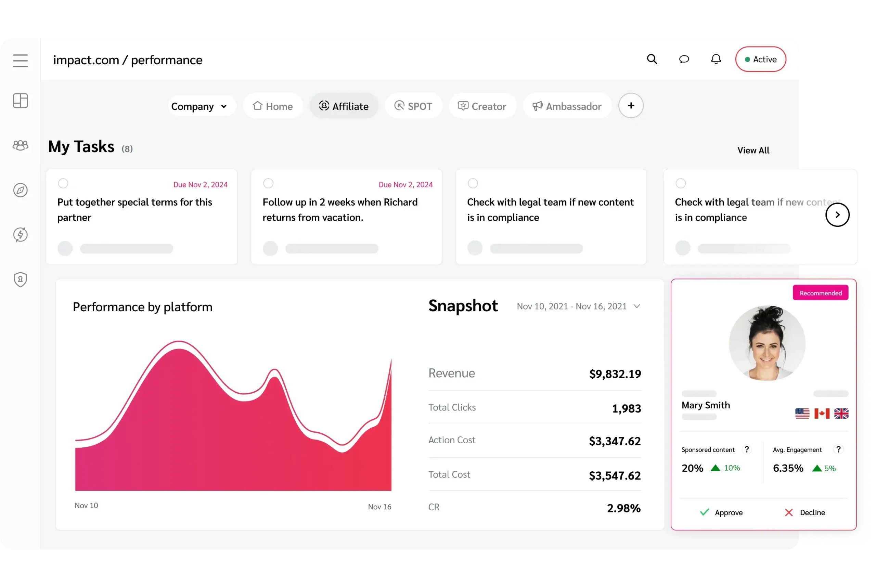Viewport: 876px width, 588px height.
Task: Open the partners group sidebar icon
Action: 20,145
